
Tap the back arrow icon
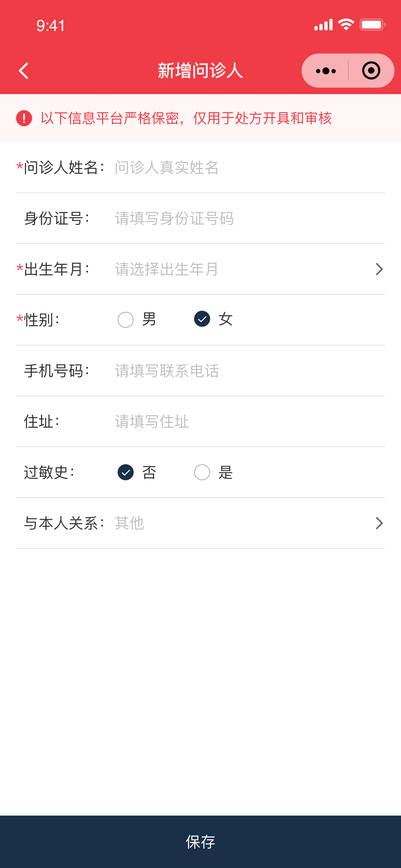[24, 71]
